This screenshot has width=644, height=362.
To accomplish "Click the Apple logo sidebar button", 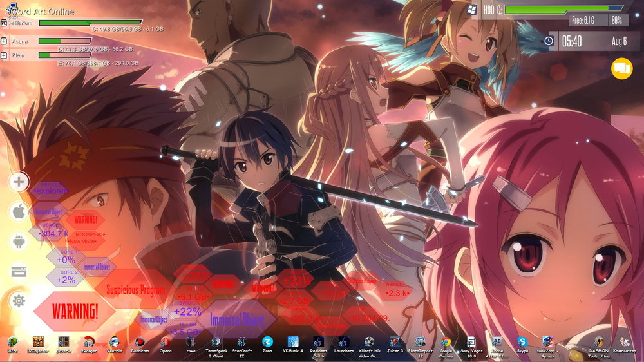I will point(19,211).
